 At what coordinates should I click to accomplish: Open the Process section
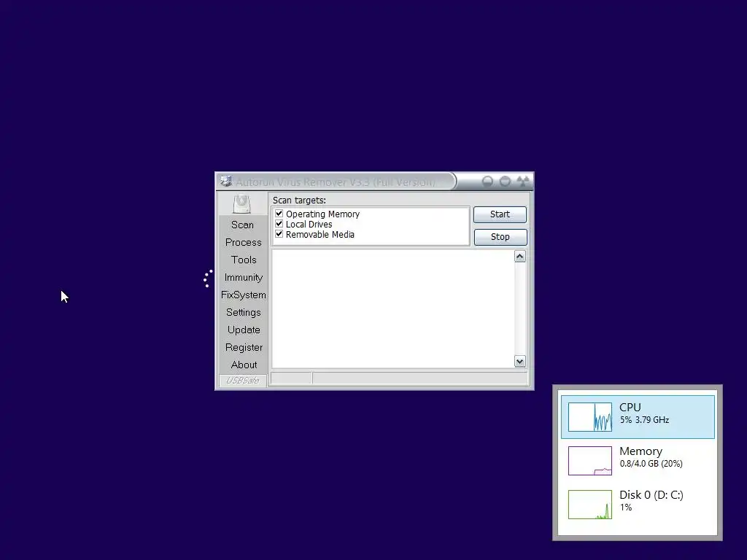pyautogui.click(x=244, y=242)
